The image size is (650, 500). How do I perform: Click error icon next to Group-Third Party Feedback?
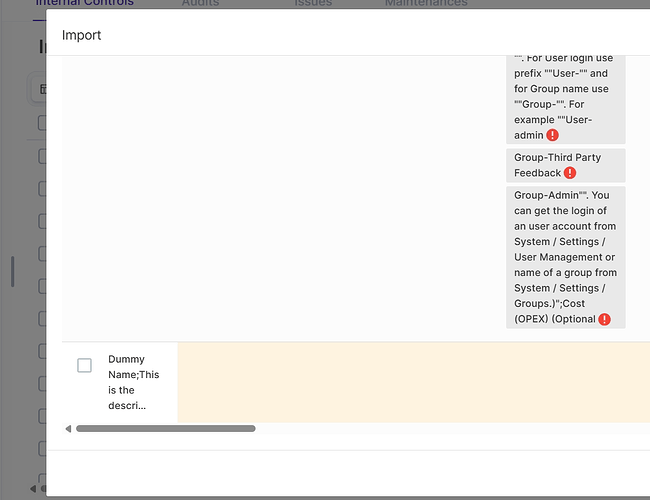tap(570, 173)
